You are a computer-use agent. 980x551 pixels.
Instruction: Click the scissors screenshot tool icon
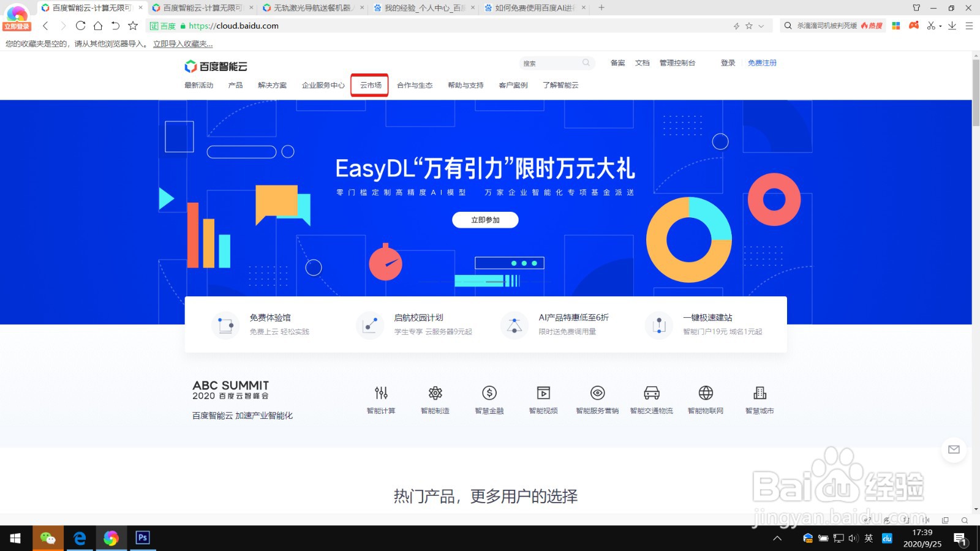click(931, 26)
